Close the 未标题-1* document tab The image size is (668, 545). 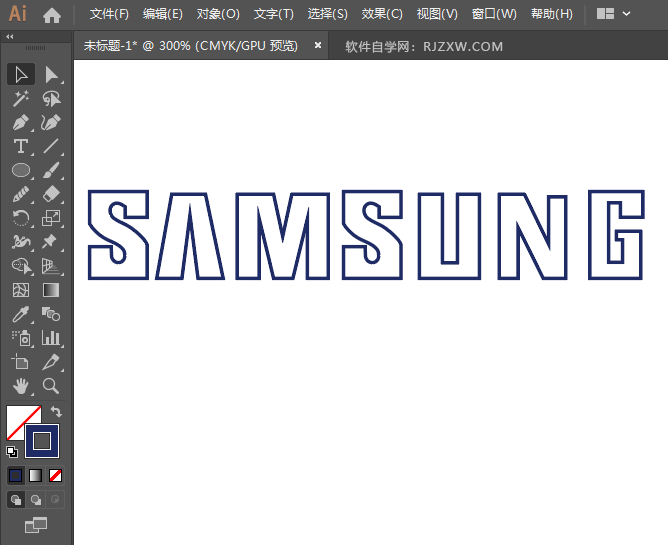(318, 45)
